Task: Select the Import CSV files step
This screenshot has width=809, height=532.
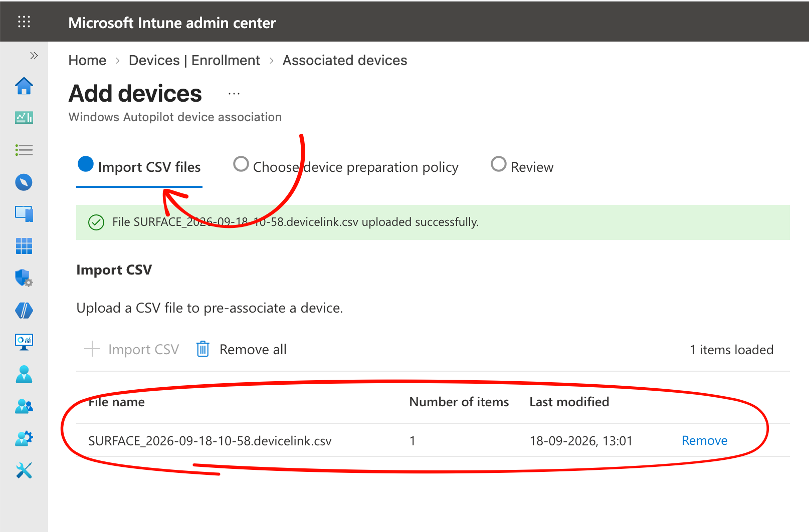Action: tap(139, 167)
